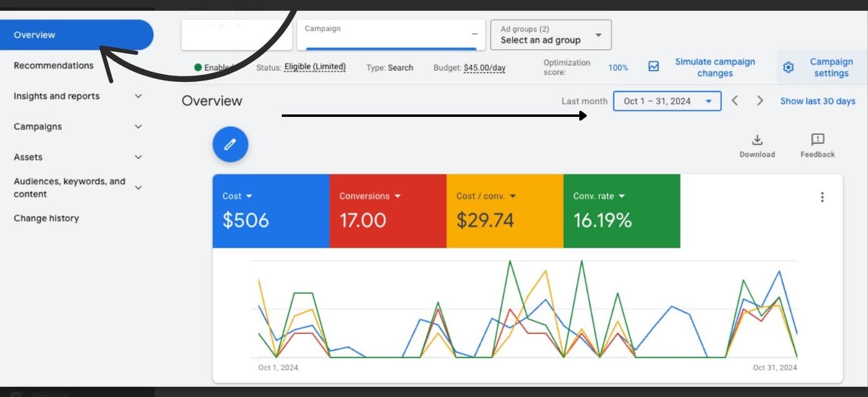Click the blue $506 cost card

tap(271, 211)
